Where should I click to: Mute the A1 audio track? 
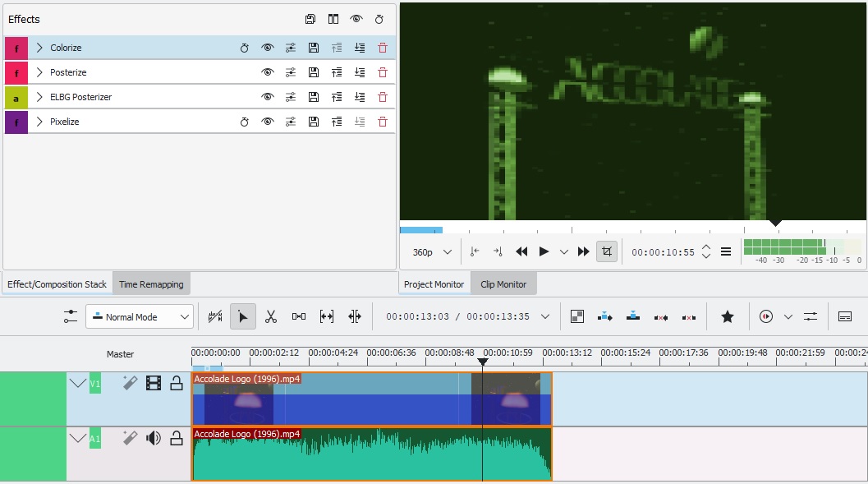pos(154,439)
